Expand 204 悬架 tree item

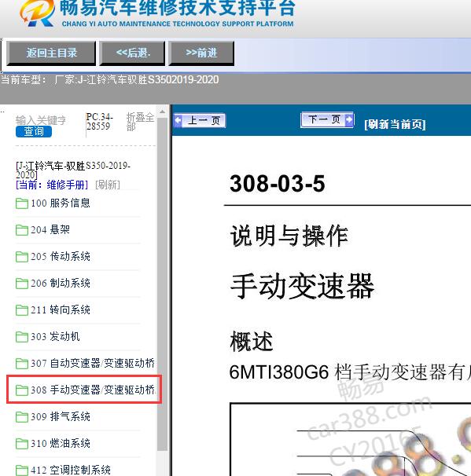[50, 230]
